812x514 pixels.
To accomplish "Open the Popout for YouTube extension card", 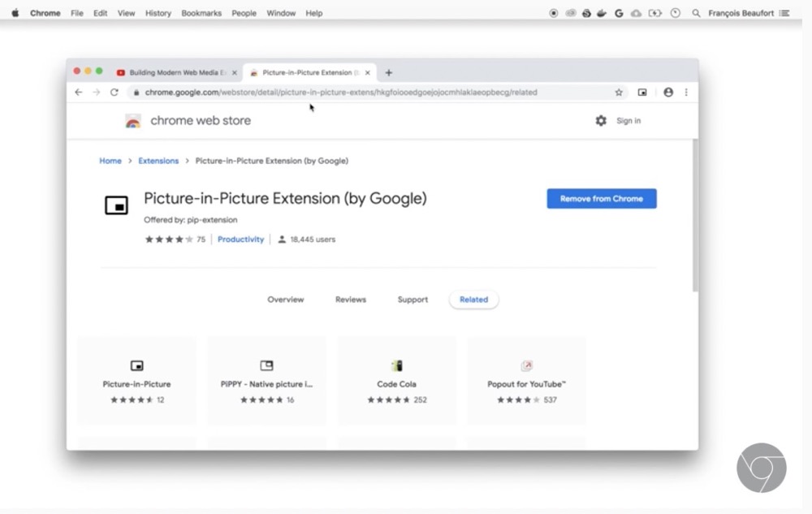I will click(527, 381).
